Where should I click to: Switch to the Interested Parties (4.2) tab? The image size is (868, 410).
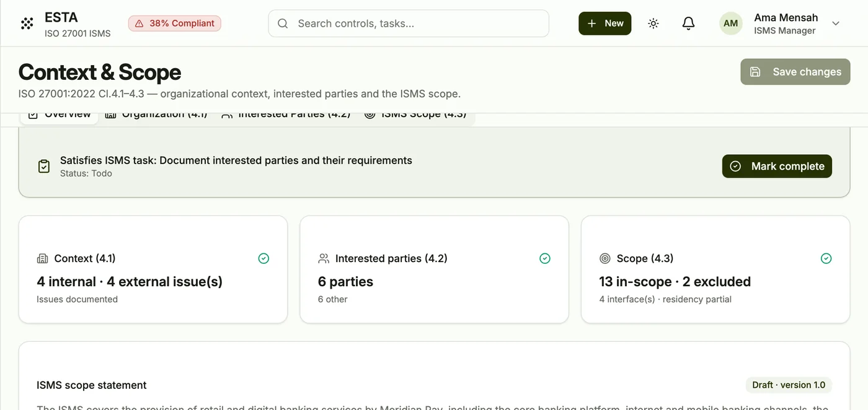pyautogui.click(x=286, y=115)
